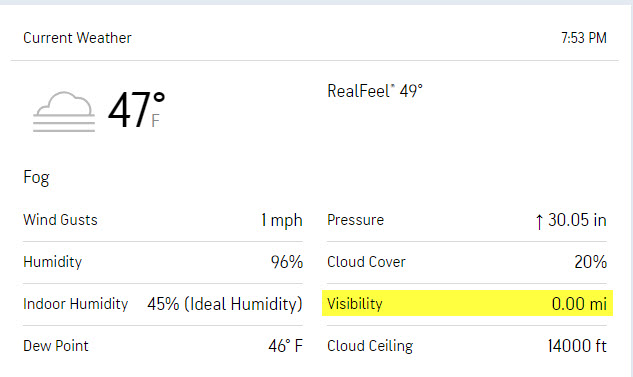Click the pressure rising arrow icon
This screenshot has height=377, width=633.
click(x=539, y=222)
